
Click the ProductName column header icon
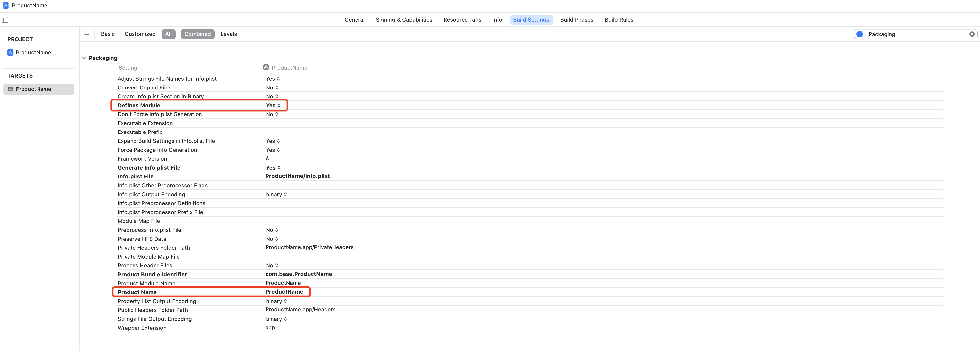point(266,67)
